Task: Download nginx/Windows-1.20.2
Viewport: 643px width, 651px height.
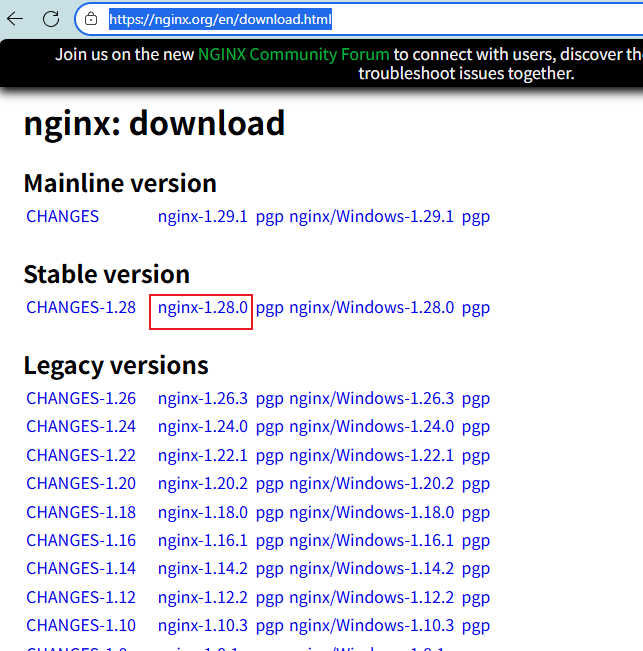Action: coord(372,483)
